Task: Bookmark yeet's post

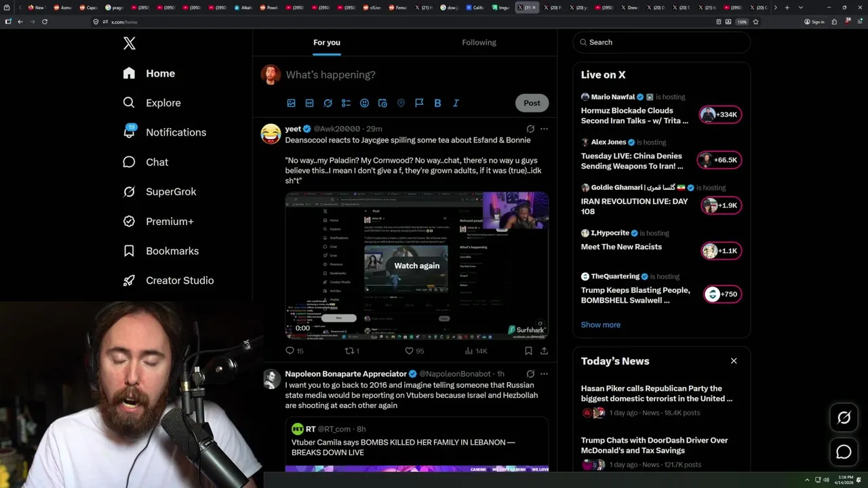Action: (x=528, y=351)
